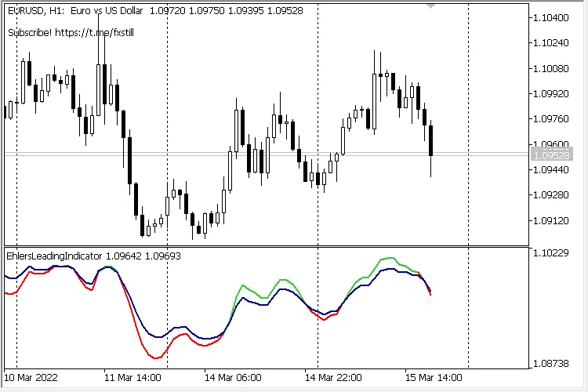This screenshot has height=392, width=588.
Task: Click the 1.09120 price axis label
Action: [x=550, y=220]
